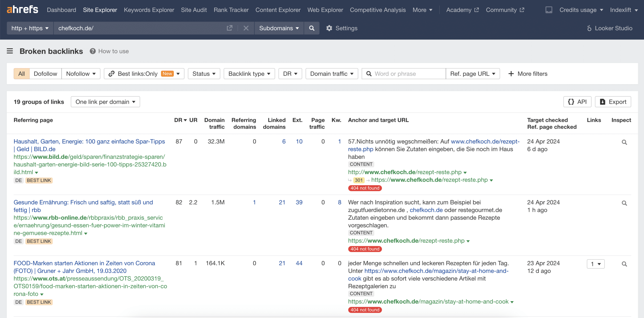Viewport: 644px width, 318px height.
Task: Click the 301 redirect badge
Action: click(x=359, y=180)
